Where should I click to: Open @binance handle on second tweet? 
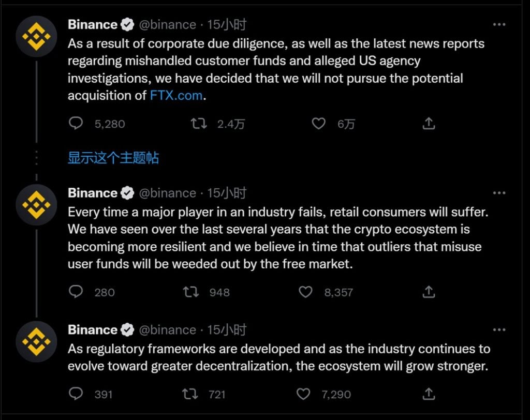pyautogui.click(x=168, y=193)
